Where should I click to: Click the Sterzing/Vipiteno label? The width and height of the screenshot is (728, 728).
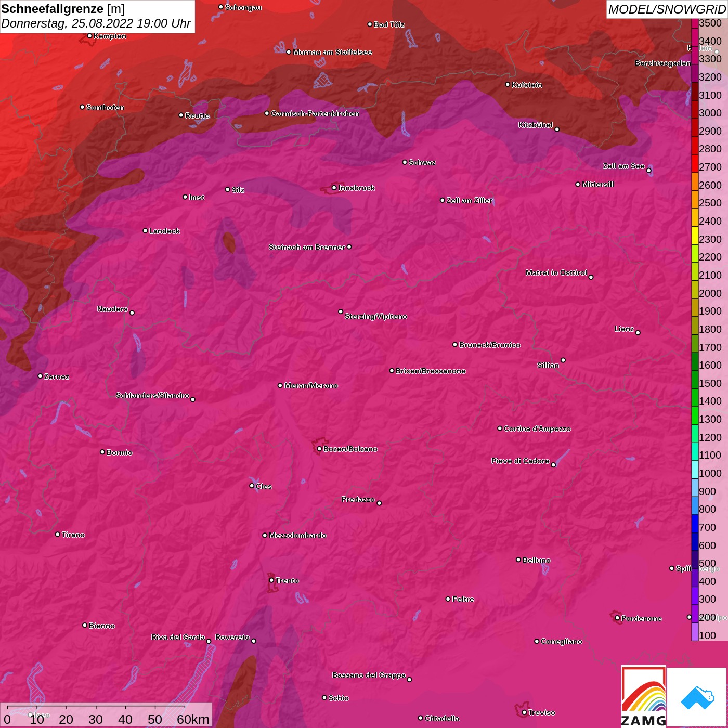(x=375, y=316)
